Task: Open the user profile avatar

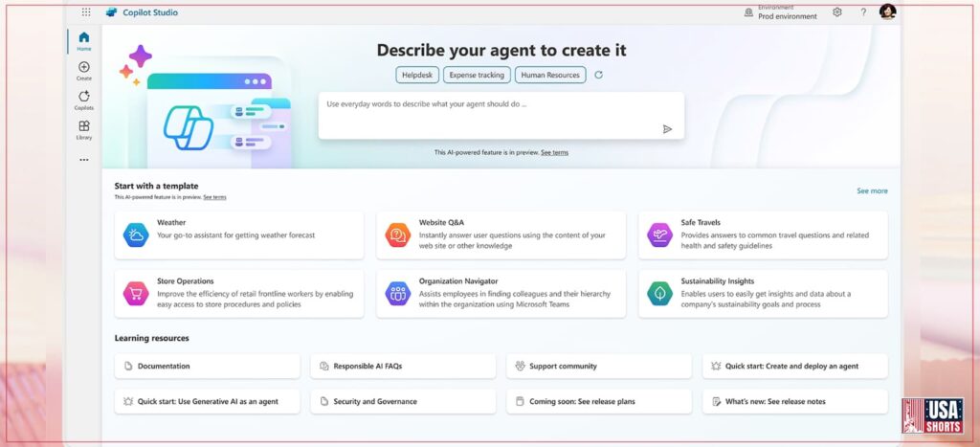Action: 887,11
